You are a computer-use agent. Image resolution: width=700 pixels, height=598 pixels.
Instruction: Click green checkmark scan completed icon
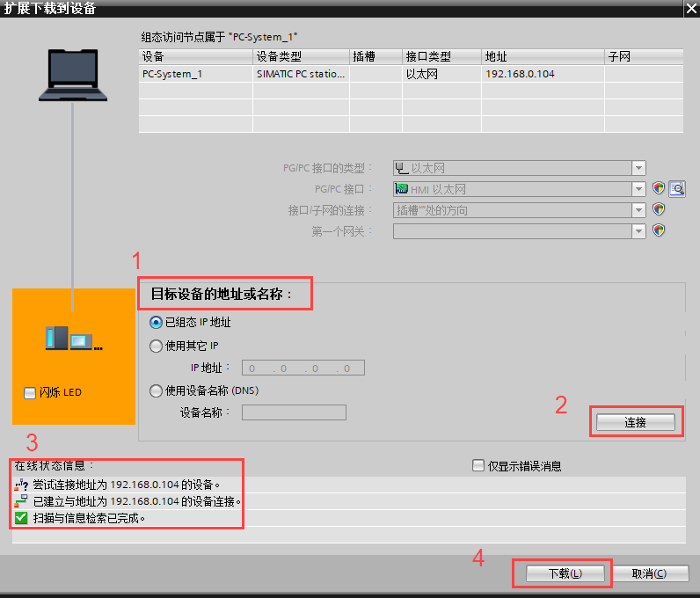21,518
